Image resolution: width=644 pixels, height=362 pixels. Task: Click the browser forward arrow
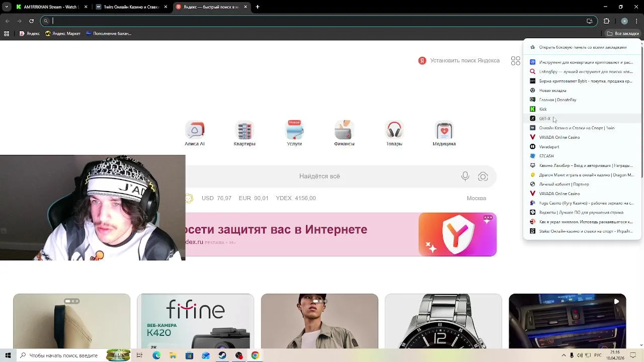click(20, 21)
